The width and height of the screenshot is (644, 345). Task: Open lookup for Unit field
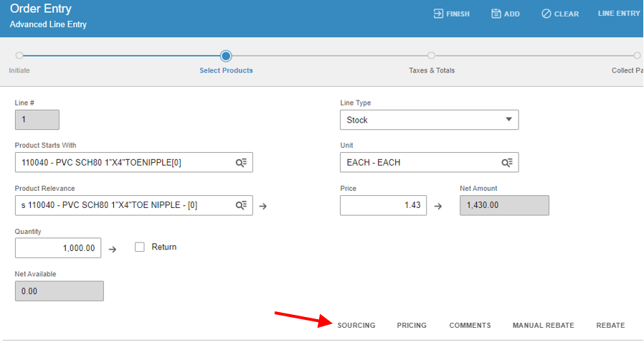click(x=507, y=163)
